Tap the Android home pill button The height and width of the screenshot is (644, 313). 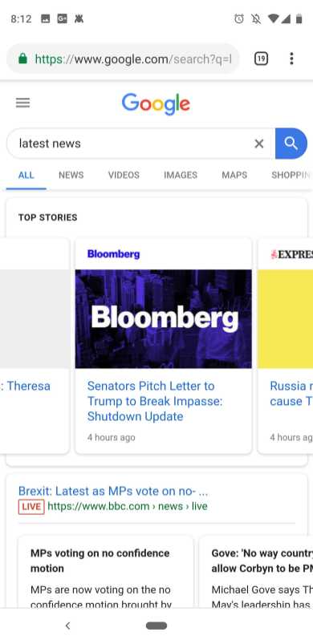tap(156, 626)
